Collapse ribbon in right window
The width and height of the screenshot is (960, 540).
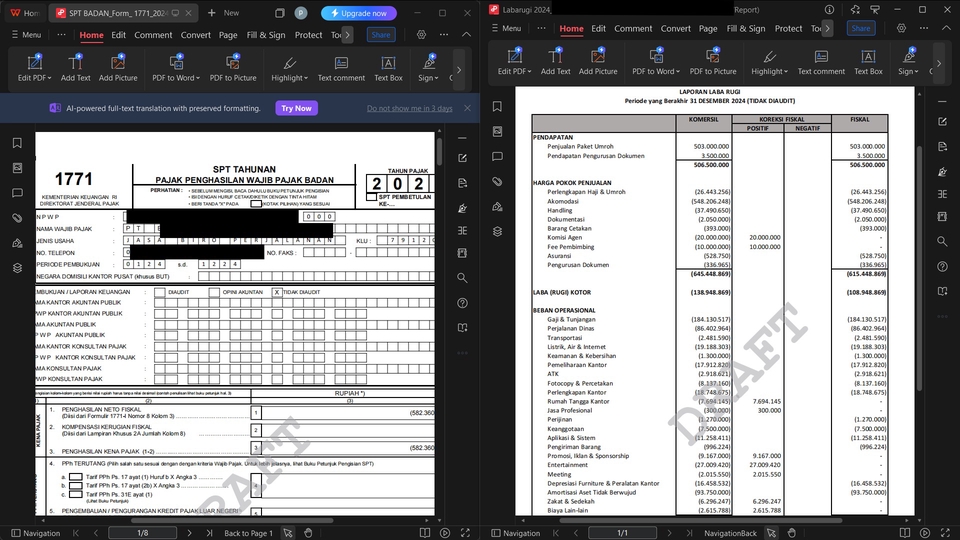click(946, 28)
